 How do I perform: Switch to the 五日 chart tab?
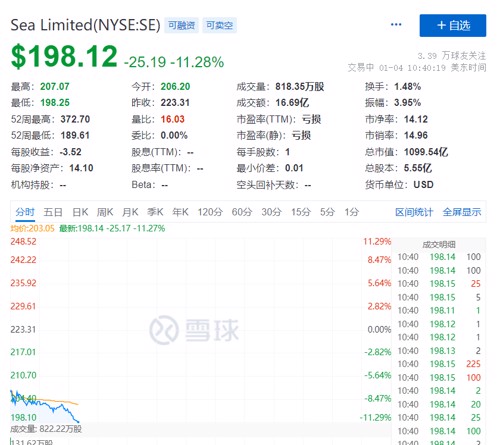coord(53,212)
